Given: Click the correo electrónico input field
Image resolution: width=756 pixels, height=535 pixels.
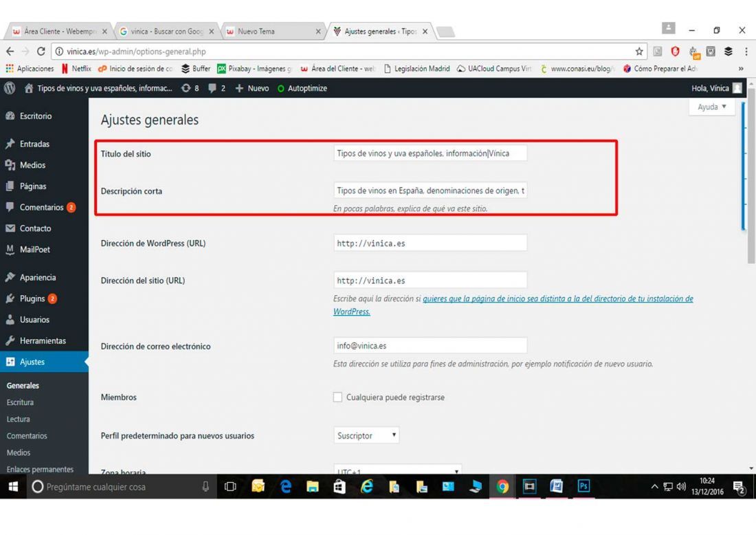Looking at the screenshot, I should pyautogui.click(x=430, y=346).
